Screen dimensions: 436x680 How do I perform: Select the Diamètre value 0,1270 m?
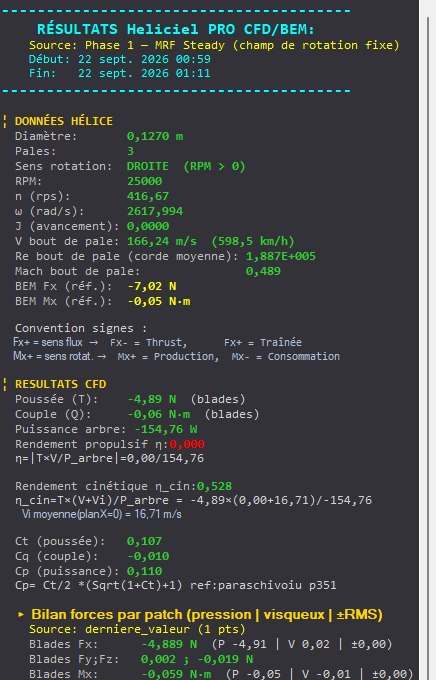point(155,136)
